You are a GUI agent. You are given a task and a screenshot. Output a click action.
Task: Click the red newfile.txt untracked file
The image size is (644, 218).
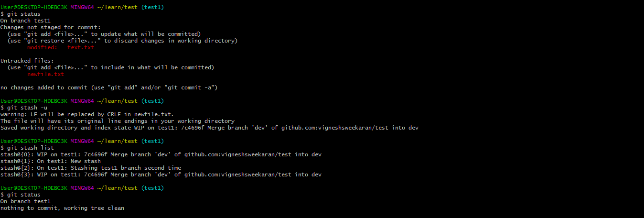click(x=45, y=74)
